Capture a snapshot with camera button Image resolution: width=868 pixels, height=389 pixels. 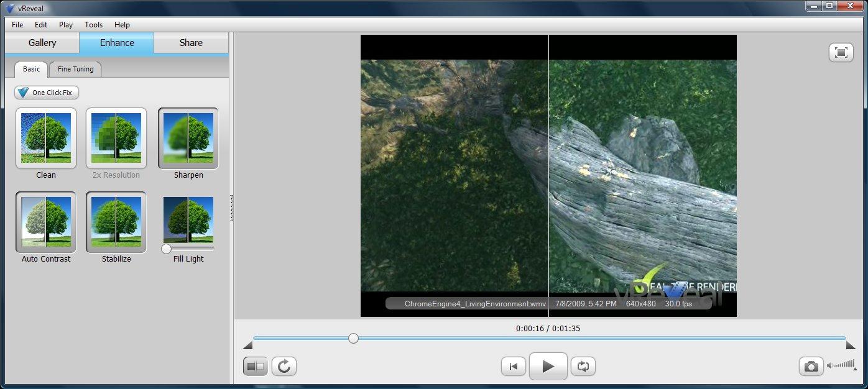[811, 366]
